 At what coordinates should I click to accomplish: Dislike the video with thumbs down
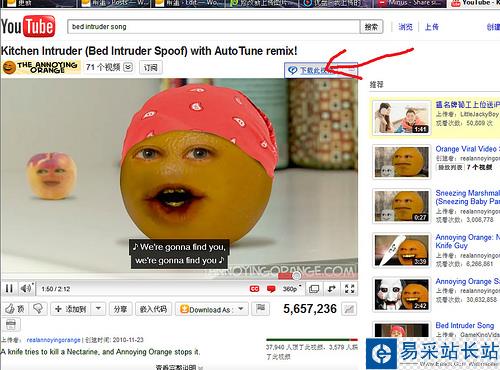tap(38, 309)
